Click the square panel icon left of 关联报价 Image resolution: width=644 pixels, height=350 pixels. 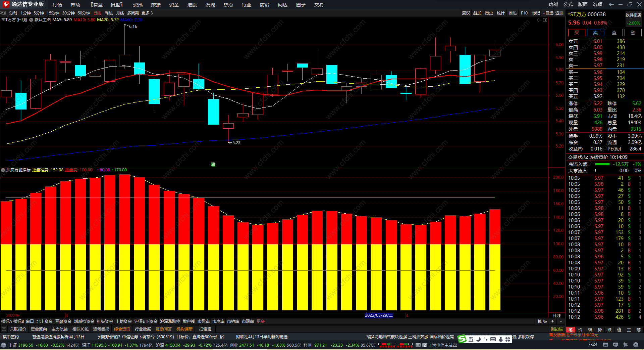4,329
